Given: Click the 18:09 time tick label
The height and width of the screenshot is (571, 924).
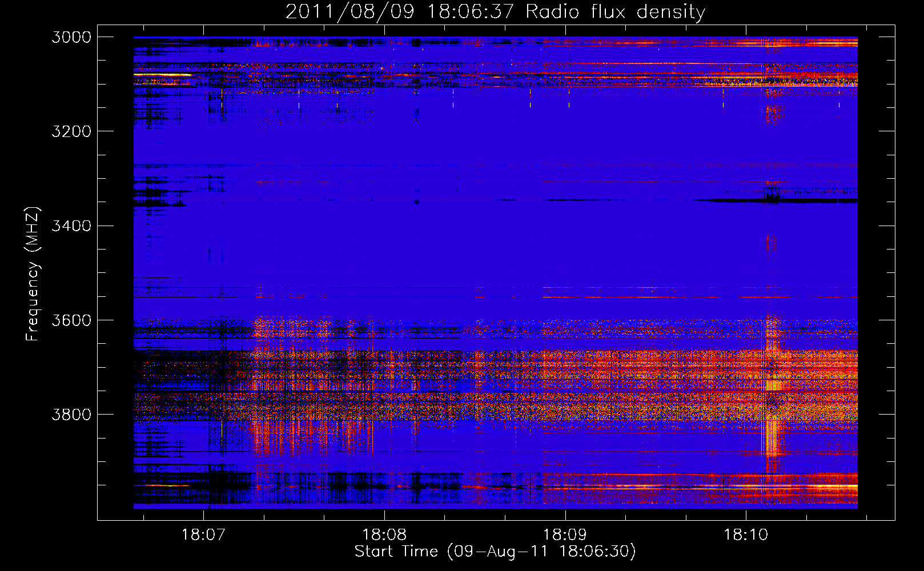Looking at the screenshot, I should point(565,535).
